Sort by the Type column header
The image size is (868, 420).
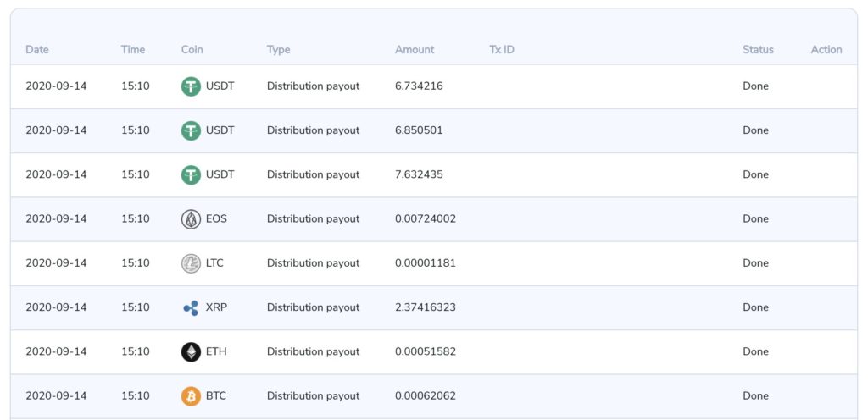278,50
